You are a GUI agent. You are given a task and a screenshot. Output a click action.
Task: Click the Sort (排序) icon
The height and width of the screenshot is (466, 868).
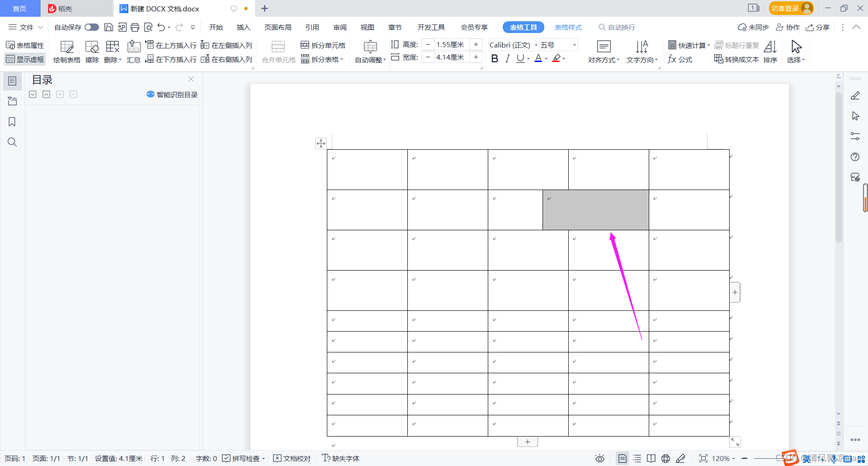click(770, 52)
